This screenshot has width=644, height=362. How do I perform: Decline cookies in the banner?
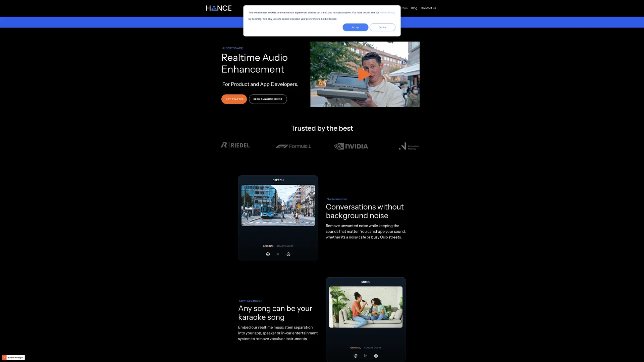click(382, 27)
